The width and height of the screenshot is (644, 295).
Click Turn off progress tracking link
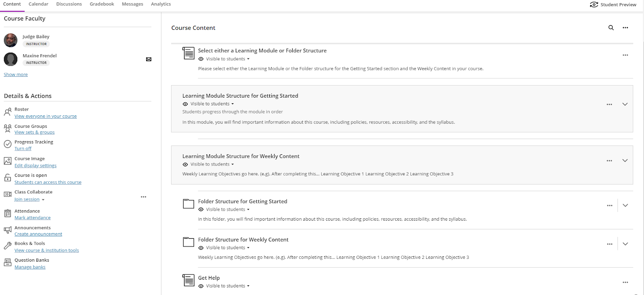(23, 149)
